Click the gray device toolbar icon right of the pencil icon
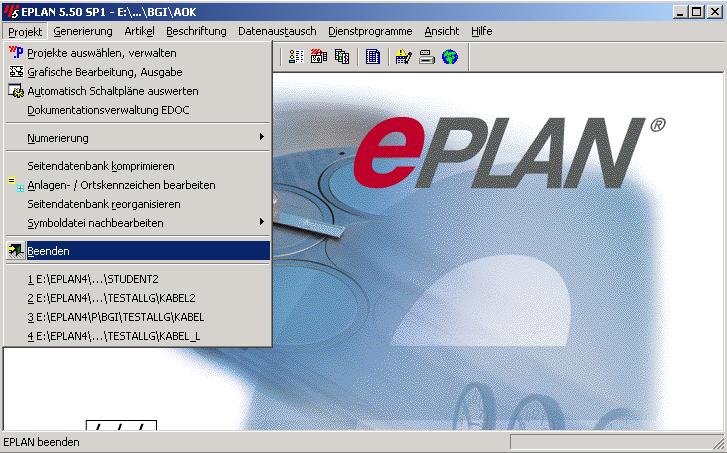The height and width of the screenshot is (453, 727). tap(426, 57)
